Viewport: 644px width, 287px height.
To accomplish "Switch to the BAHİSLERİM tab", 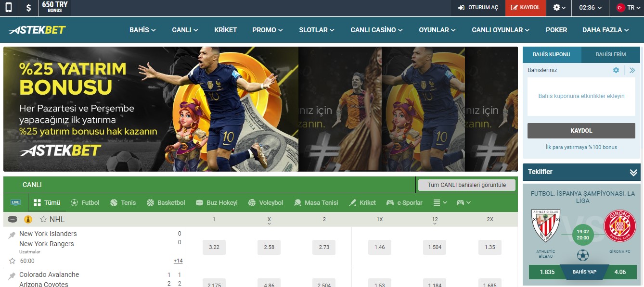I will click(x=611, y=54).
